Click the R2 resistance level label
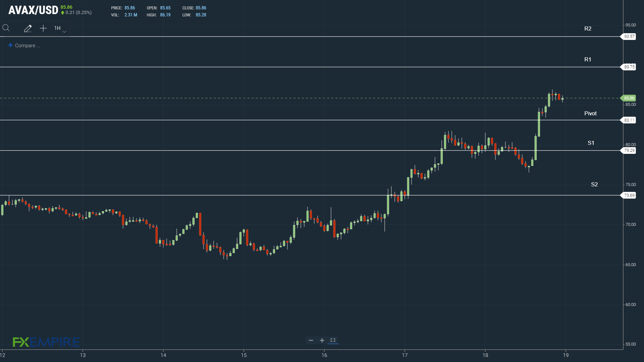 click(x=588, y=29)
